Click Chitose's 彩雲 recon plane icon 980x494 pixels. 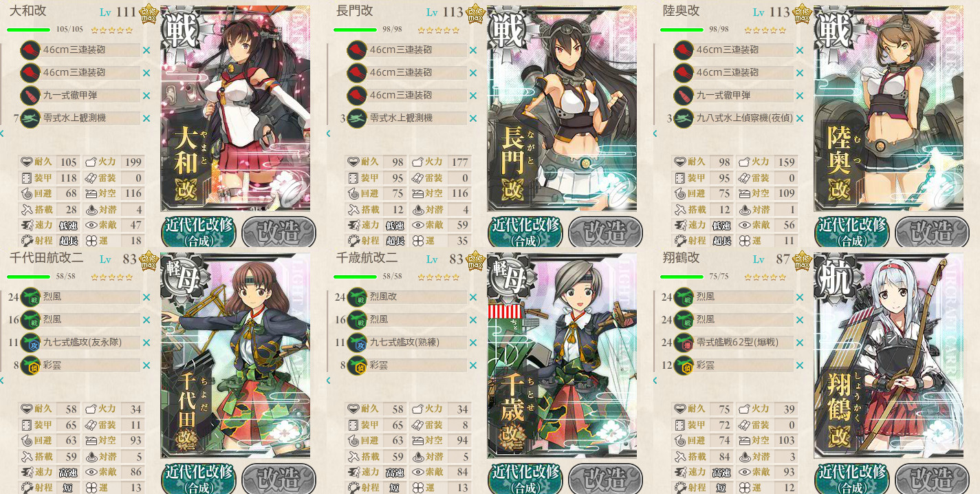[356, 365]
